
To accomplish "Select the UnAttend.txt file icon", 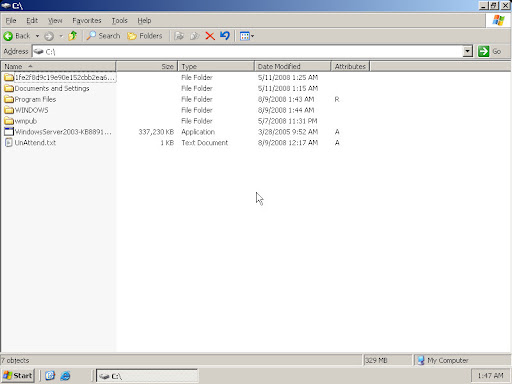I will [9, 143].
